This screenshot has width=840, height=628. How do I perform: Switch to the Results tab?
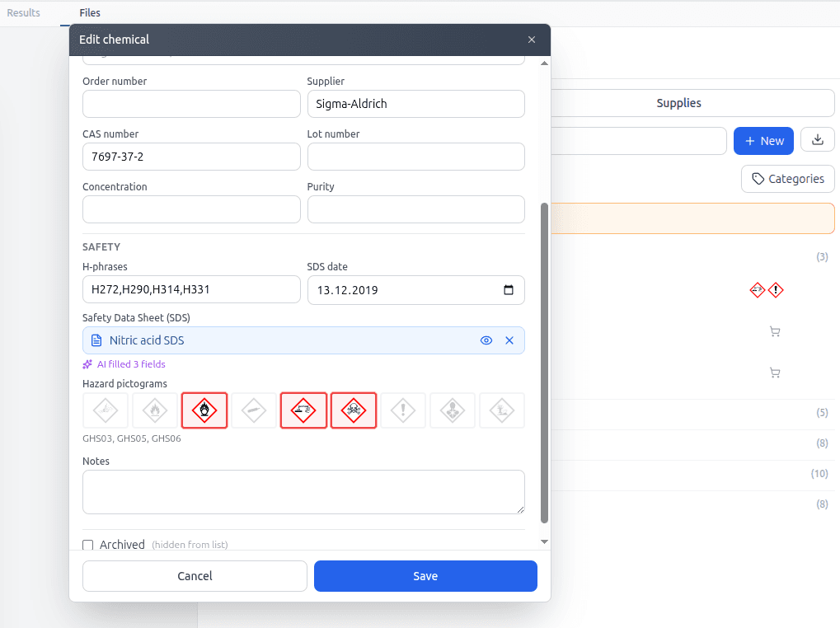[24, 13]
